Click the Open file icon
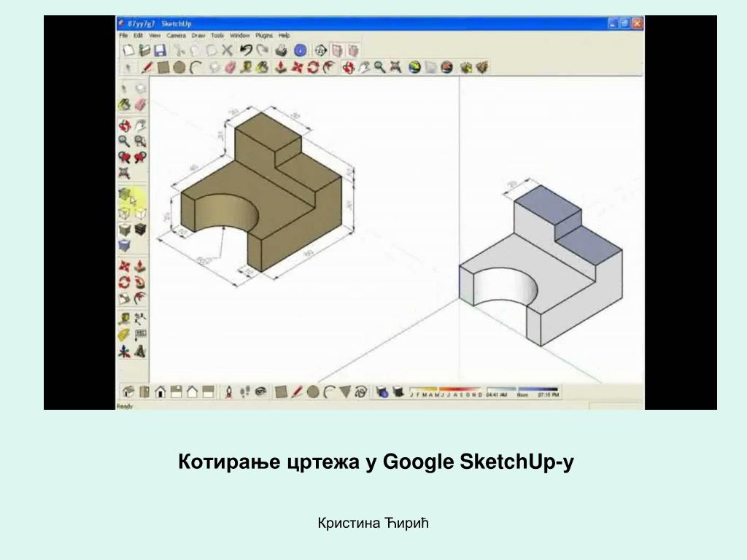This screenshot has height=560, width=747. (x=144, y=50)
